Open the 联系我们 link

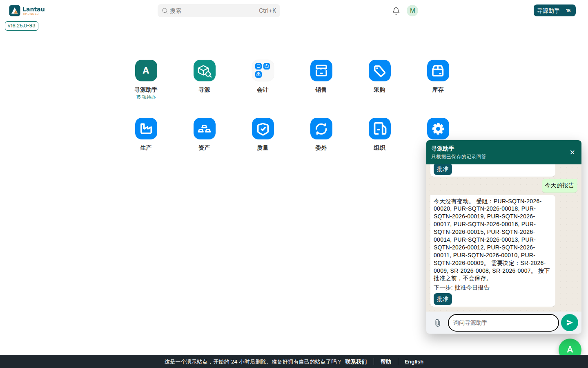click(356, 362)
